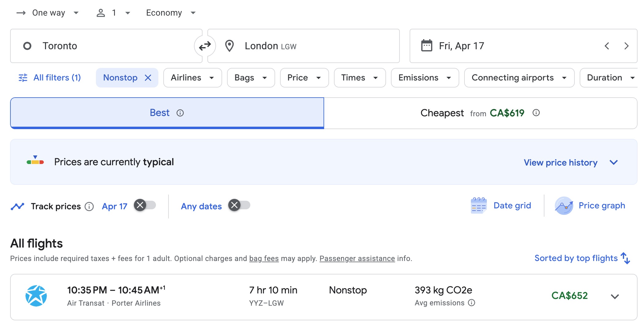Open the Economy class dropdown
The image size is (644, 328).
[x=170, y=13]
